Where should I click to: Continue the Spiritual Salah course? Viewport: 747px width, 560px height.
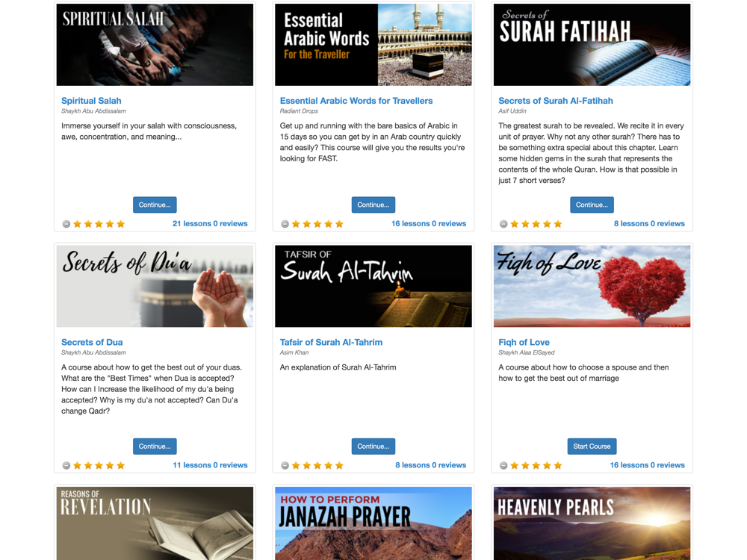(155, 205)
